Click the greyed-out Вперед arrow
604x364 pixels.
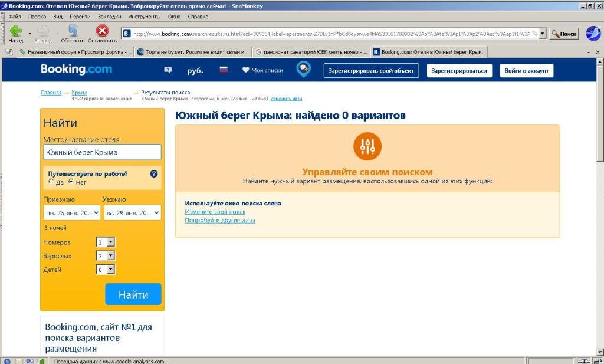pyautogui.click(x=42, y=34)
